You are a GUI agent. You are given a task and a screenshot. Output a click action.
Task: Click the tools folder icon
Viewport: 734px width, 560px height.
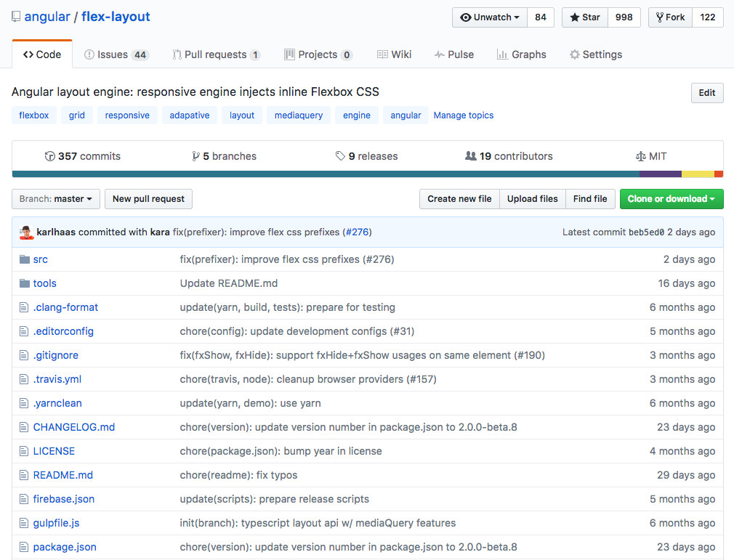[24, 283]
